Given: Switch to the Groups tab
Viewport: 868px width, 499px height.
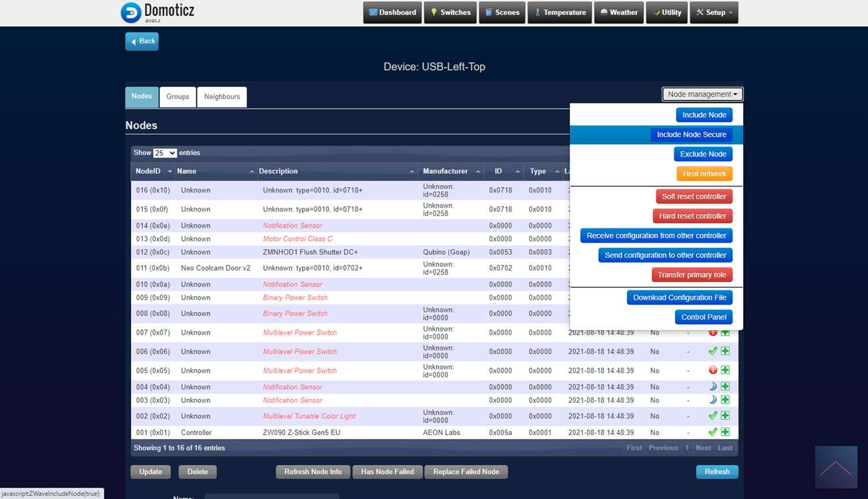Looking at the screenshot, I should click(178, 97).
